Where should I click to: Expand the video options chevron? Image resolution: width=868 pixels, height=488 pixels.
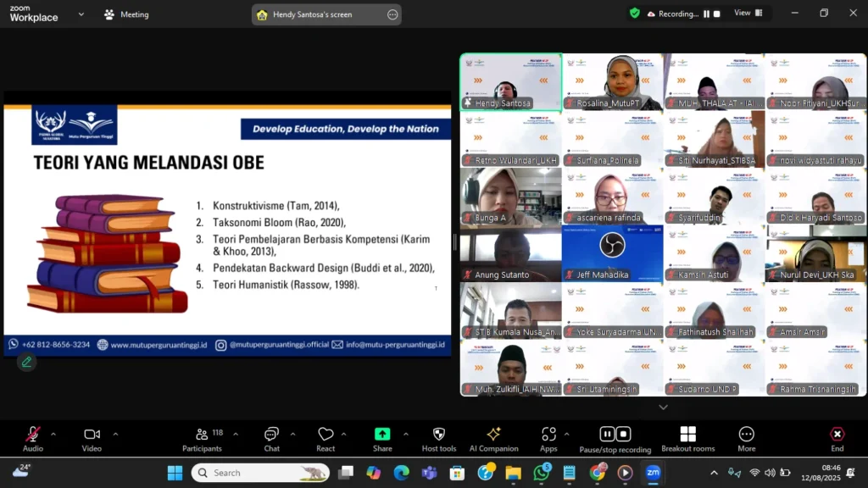click(115, 434)
